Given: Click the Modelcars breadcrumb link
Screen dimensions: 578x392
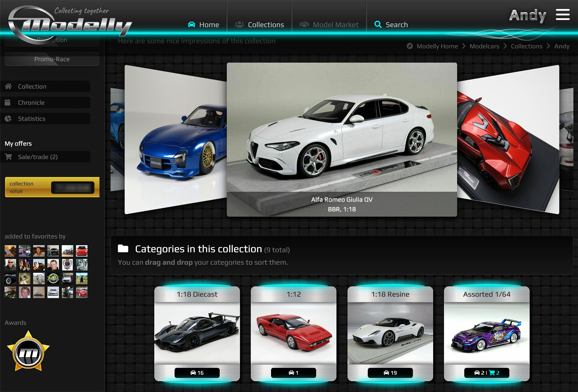Looking at the screenshot, I should coord(484,46).
